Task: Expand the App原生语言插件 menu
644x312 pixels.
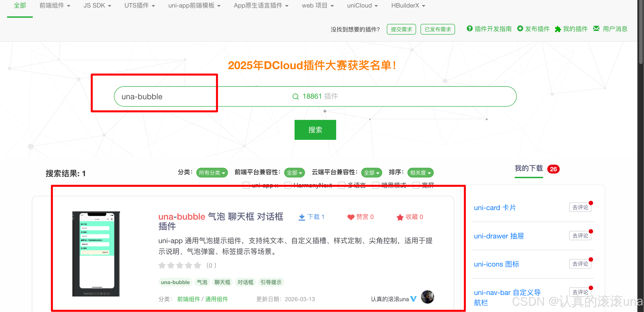Action: pos(261,6)
